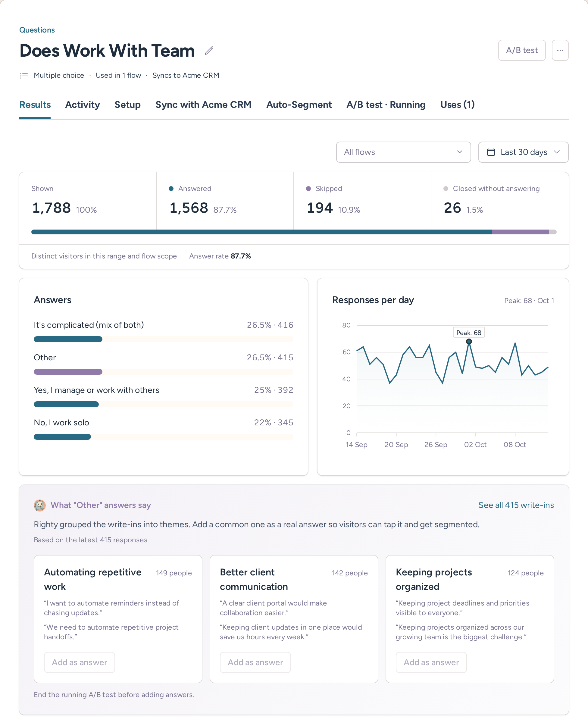Image resolution: width=588 pixels, height=720 pixels.
Task: Click the Skipped 194 stat value
Action: pos(320,208)
